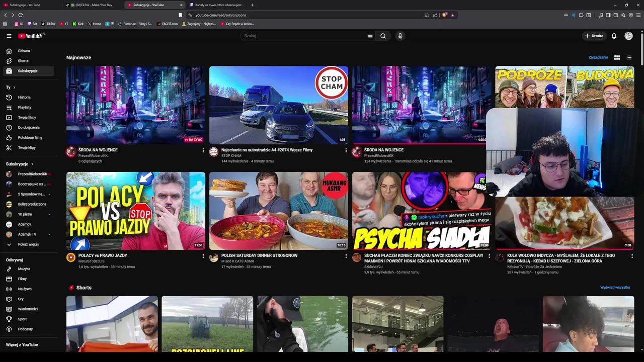Expand Pokaż więcej subscriptions list
This screenshot has height=362, width=644.
pyautogui.click(x=28, y=244)
